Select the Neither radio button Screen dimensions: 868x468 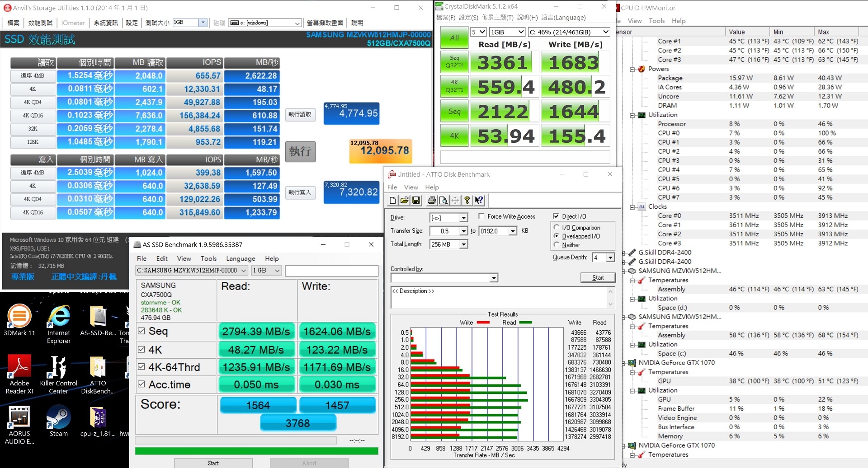(x=557, y=245)
